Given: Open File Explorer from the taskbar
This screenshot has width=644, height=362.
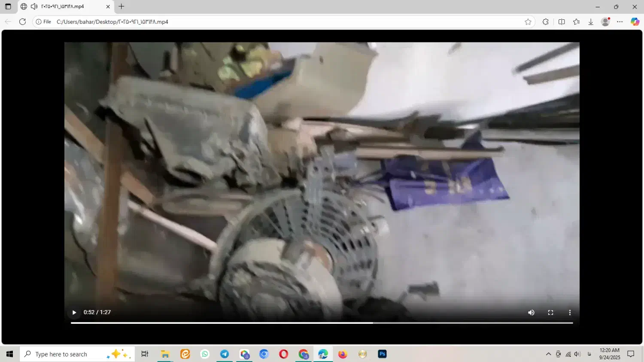Looking at the screenshot, I should click(x=165, y=354).
